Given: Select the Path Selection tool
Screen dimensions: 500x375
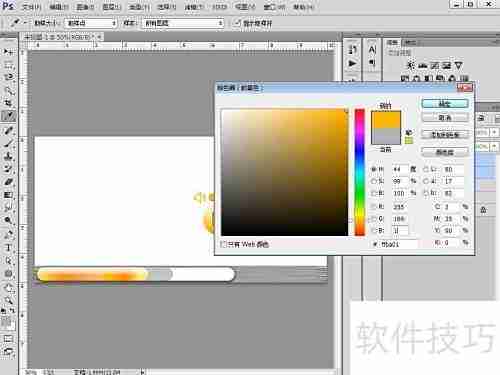Looking at the screenshot, I should pos(8,260).
